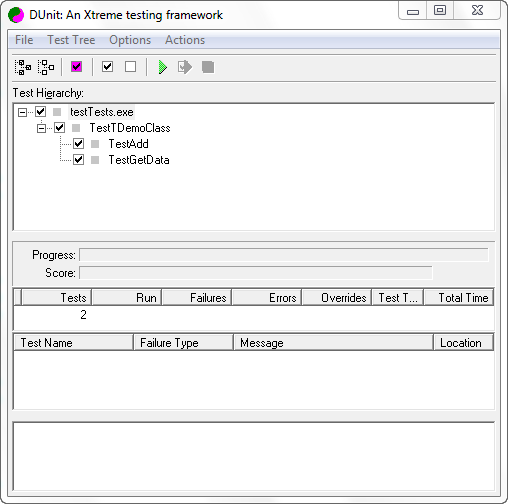Click the Run column header
Screen dimensions: 508x504
click(127, 297)
